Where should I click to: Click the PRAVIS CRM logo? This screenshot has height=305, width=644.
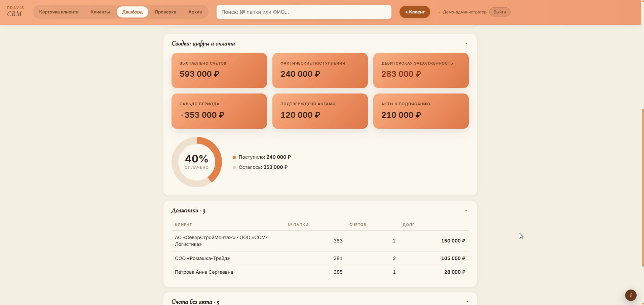pyautogui.click(x=15, y=12)
